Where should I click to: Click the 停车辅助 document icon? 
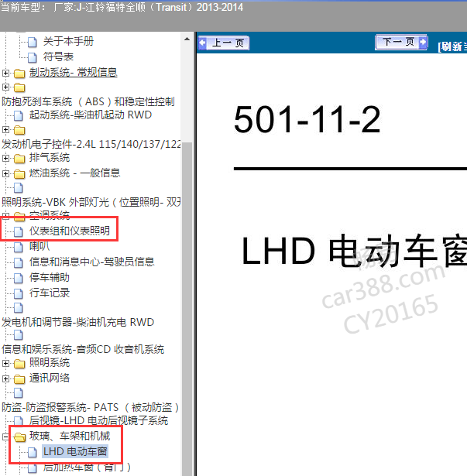click(x=19, y=278)
